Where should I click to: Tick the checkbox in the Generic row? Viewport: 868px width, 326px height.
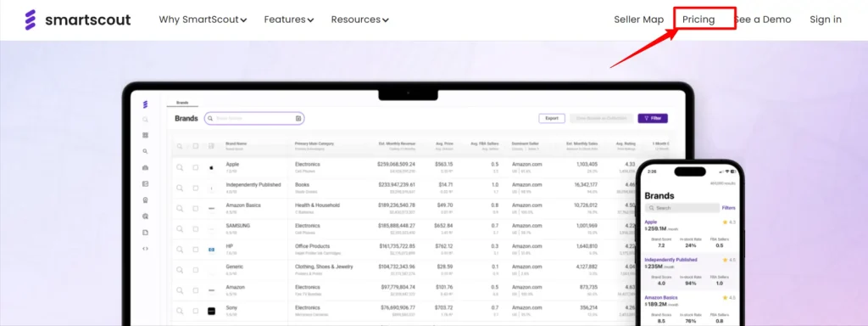(x=196, y=270)
